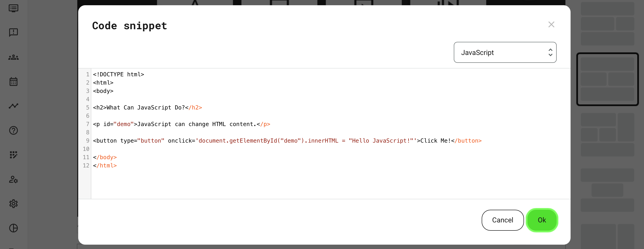This screenshot has width=644, height=249.
Task: Click the pie chart icon in sidebar
Action: coord(14,228)
